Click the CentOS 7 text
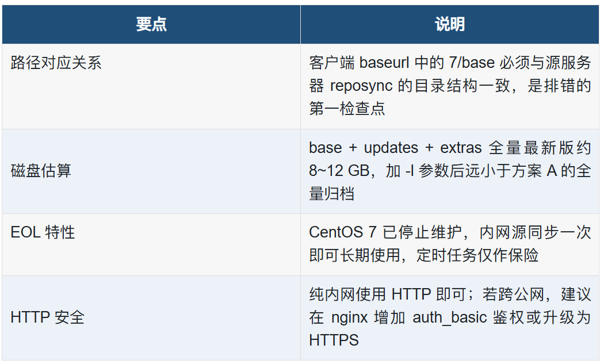The width and height of the screenshot is (604, 364). [x=342, y=232]
